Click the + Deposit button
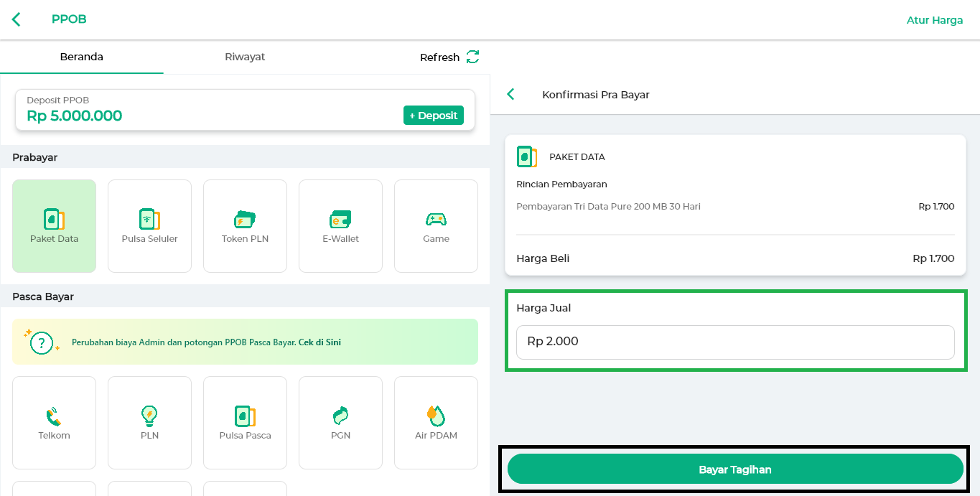980x496 pixels. tap(434, 116)
